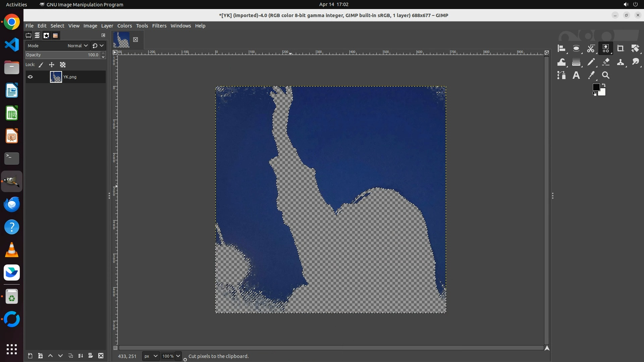Select the Eraser tool

point(606,62)
